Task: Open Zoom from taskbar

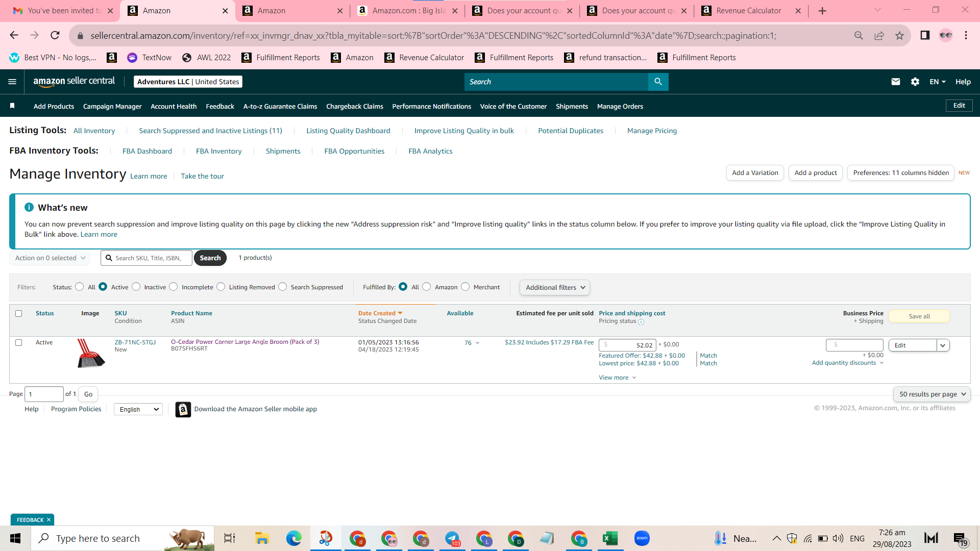Action: click(x=642, y=538)
